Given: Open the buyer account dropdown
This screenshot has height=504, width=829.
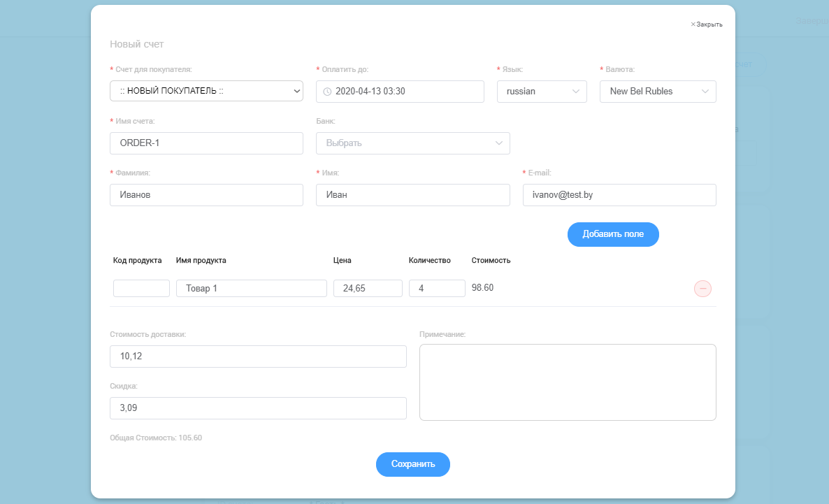Looking at the screenshot, I should pos(206,91).
